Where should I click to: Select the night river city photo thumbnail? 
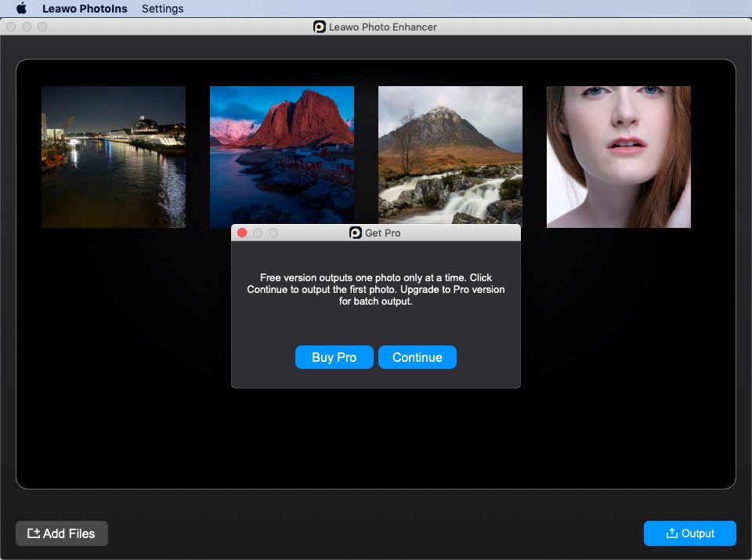coord(114,157)
